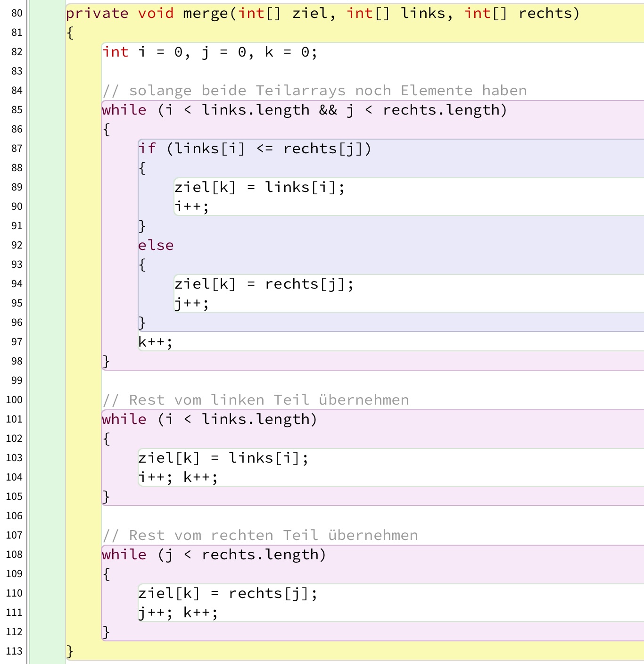Viewport: 644px width, 664px height.
Task: Click the 'if' keyword on line 87
Action: (147, 149)
